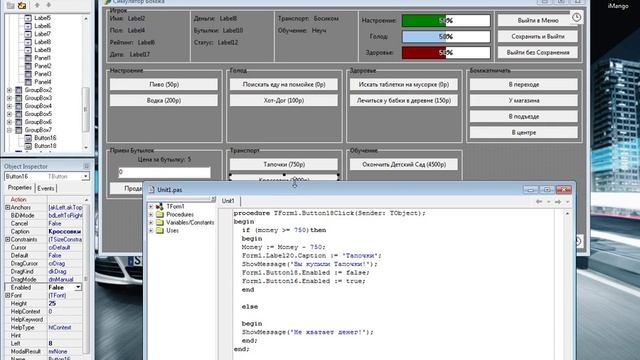640x360 pixels.
Task: Click the move down arrow in TreeView toolbar
Action: pyautogui.click(x=49, y=5)
